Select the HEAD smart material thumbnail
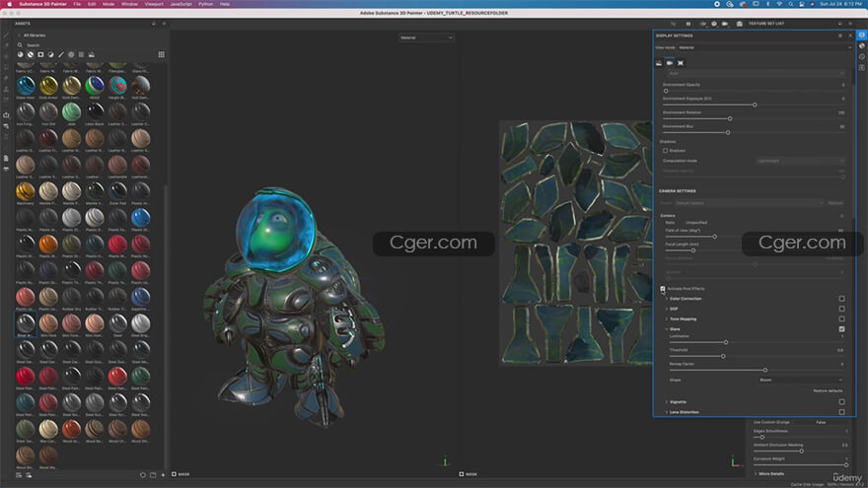This screenshot has height=488, width=868. click(95, 86)
